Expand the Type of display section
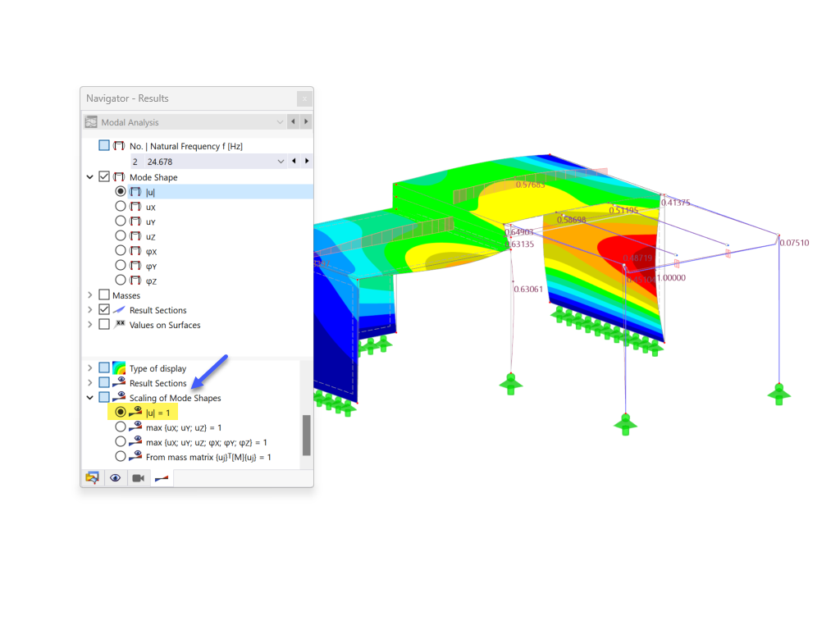The width and height of the screenshot is (840, 630). click(90, 367)
